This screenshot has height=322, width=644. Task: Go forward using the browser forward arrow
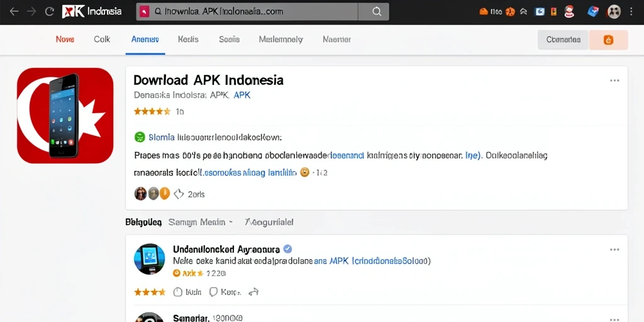pyautogui.click(x=31, y=11)
